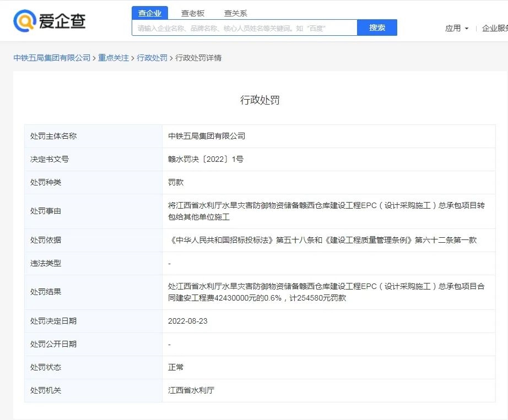Open the 查关系 search tab
The height and width of the screenshot is (420, 508).
tap(235, 13)
